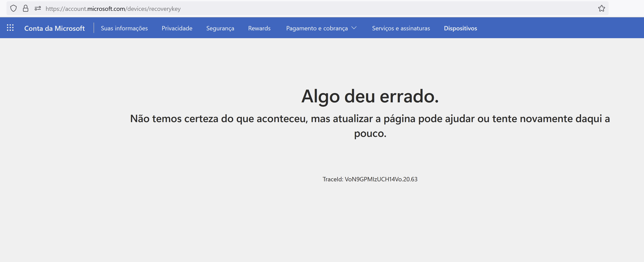Navigate to the Segurança section

coord(220,28)
